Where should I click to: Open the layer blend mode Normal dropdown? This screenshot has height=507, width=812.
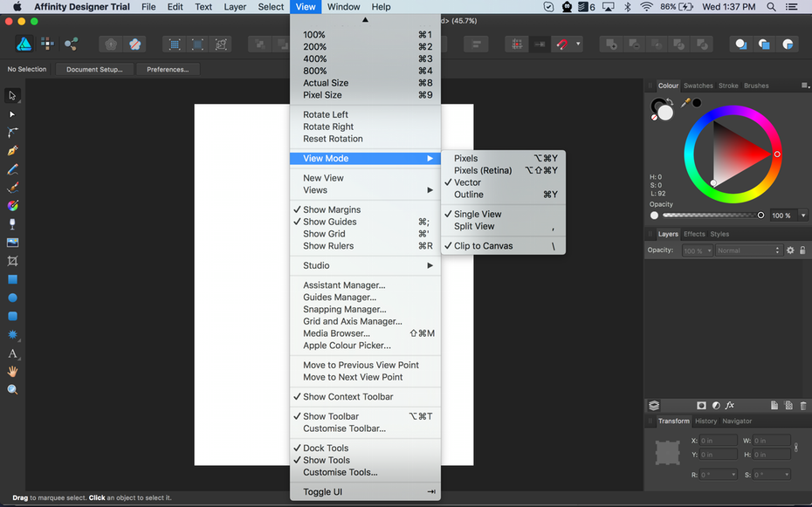(748, 250)
